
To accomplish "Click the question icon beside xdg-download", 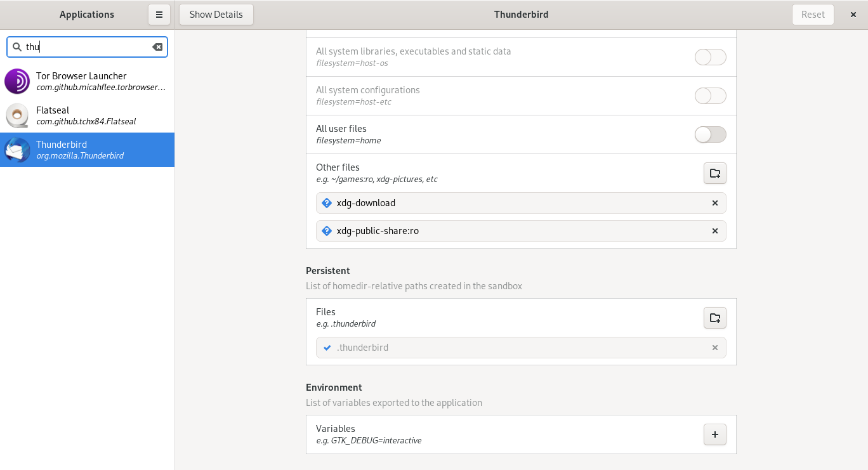I will (327, 203).
